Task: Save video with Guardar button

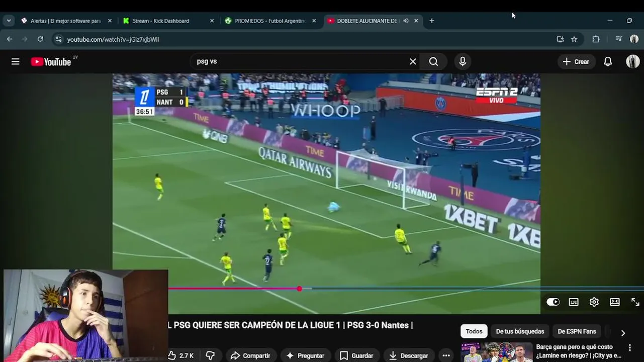Action: [x=356, y=355]
